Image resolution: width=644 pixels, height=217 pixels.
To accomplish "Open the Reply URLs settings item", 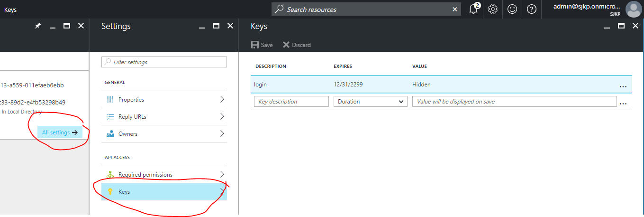I will click(164, 117).
